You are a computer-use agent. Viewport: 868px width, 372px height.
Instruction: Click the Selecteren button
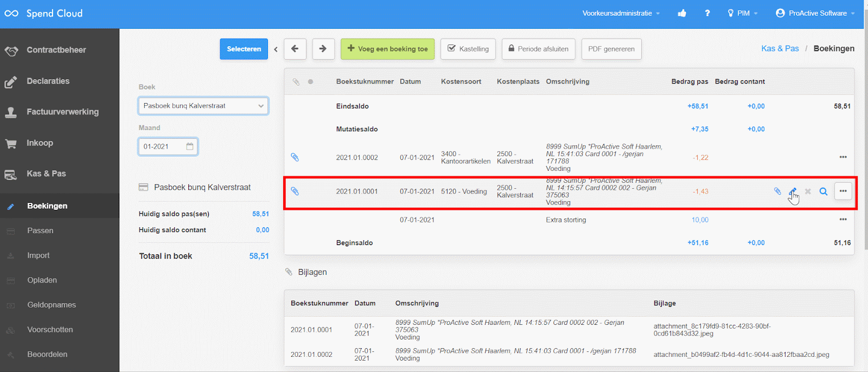tap(244, 49)
